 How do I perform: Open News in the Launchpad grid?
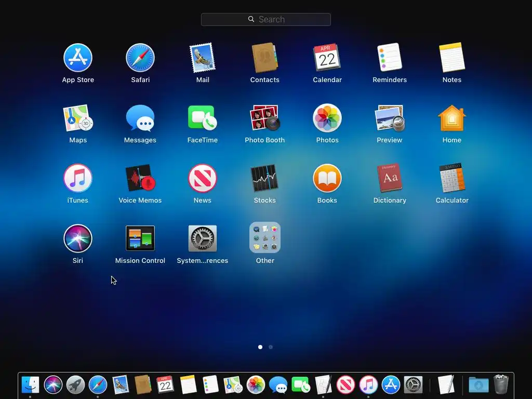click(x=203, y=178)
